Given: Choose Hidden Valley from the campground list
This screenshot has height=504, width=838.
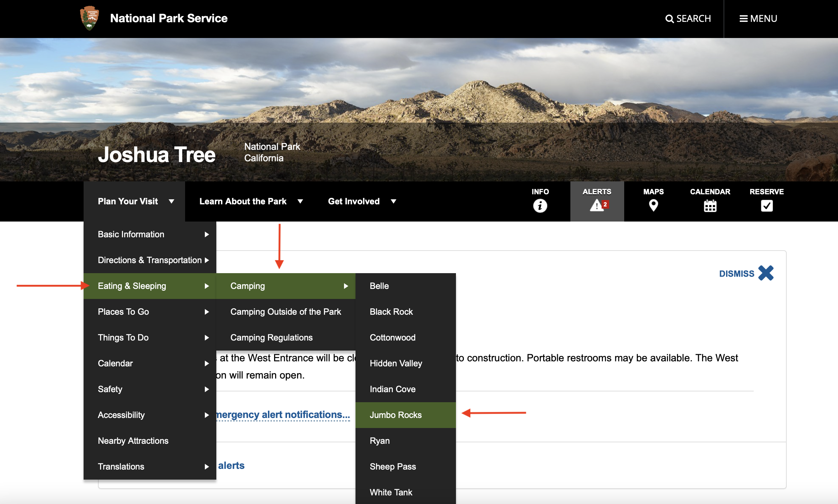Looking at the screenshot, I should click(396, 363).
